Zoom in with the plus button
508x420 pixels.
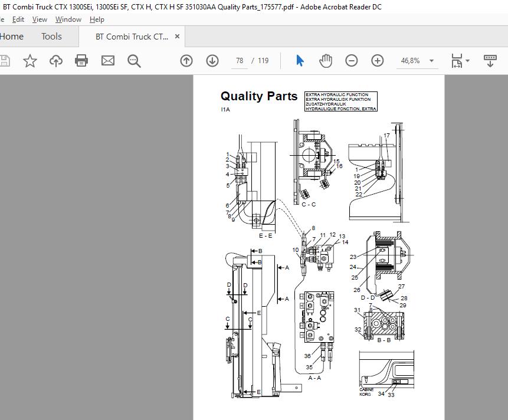click(x=378, y=61)
